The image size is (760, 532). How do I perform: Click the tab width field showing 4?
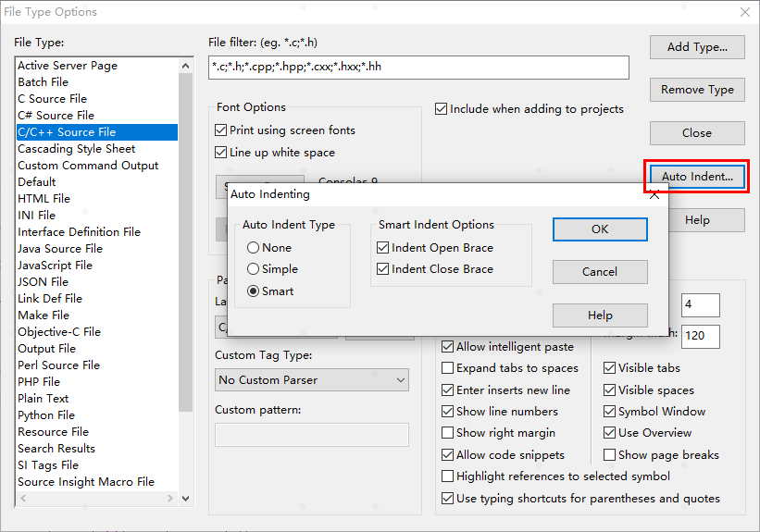(x=701, y=305)
